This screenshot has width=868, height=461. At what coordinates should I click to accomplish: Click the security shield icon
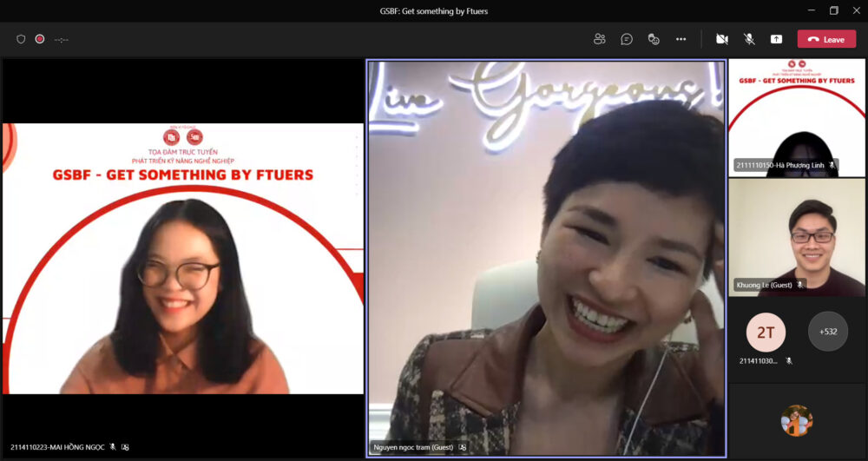21,39
